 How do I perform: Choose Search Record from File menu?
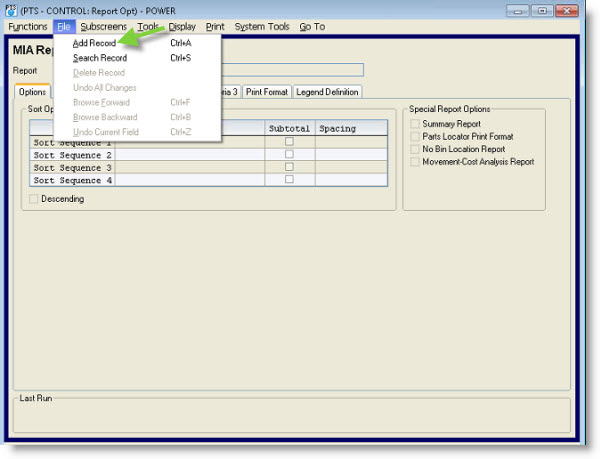[137, 58]
